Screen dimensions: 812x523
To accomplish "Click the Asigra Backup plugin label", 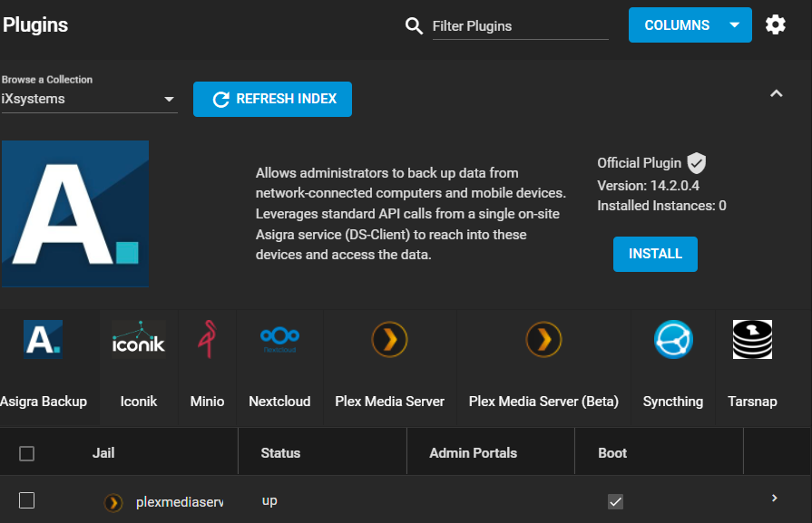I will (44, 402).
